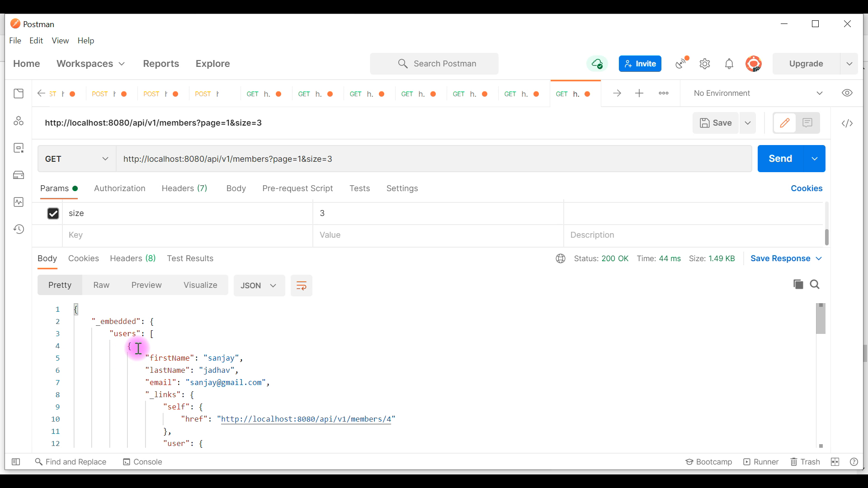Switch to the Test Results tab
This screenshot has width=868, height=488.
(190, 258)
